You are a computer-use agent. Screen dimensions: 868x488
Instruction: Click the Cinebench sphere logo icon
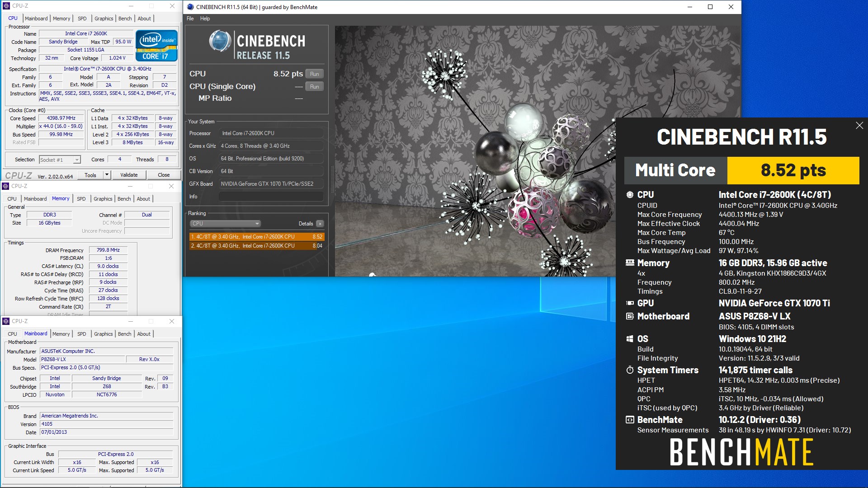220,41
